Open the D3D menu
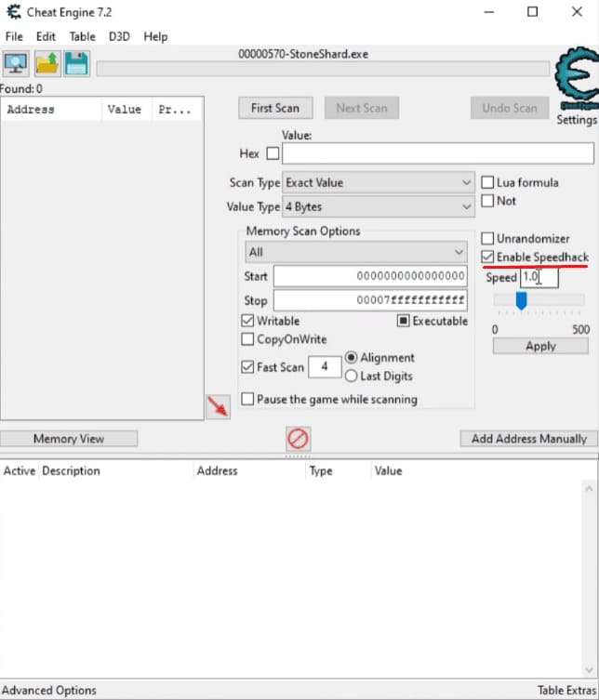Image resolution: width=599 pixels, height=700 pixels. tap(119, 36)
